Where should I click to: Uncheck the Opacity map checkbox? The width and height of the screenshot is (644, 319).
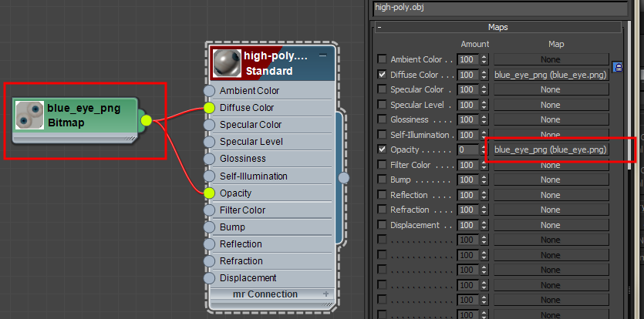click(x=382, y=149)
